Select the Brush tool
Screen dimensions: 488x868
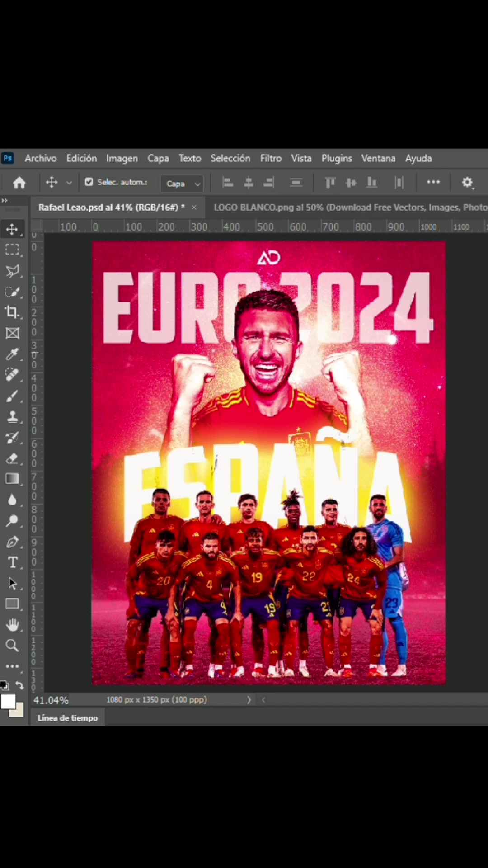(x=12, y=396)
